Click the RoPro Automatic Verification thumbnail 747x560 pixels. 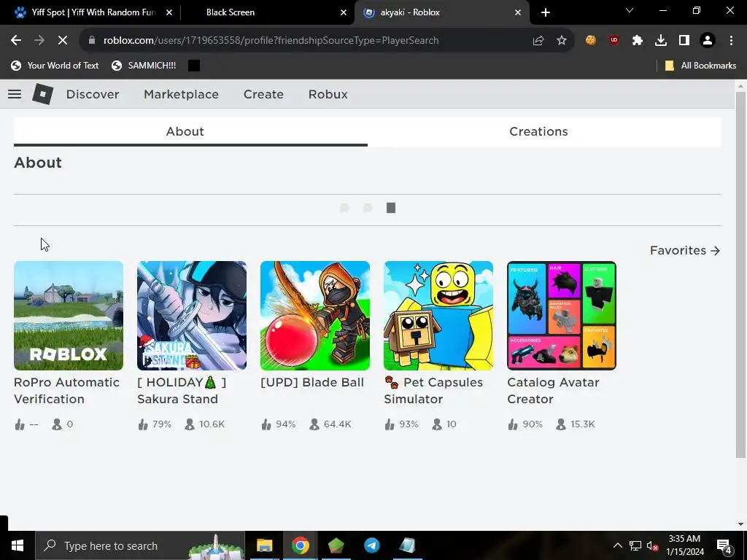click(69, 316)
